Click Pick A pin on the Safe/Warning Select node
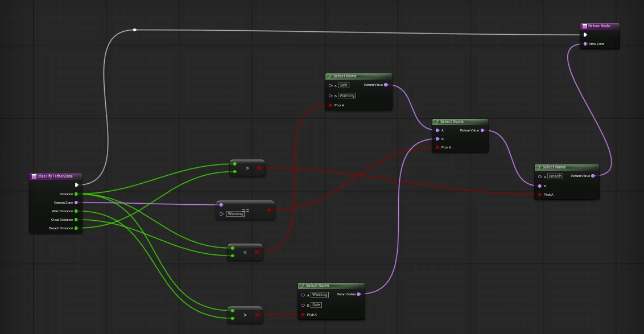This screenshot has width=644, height=334. (330, 105)
